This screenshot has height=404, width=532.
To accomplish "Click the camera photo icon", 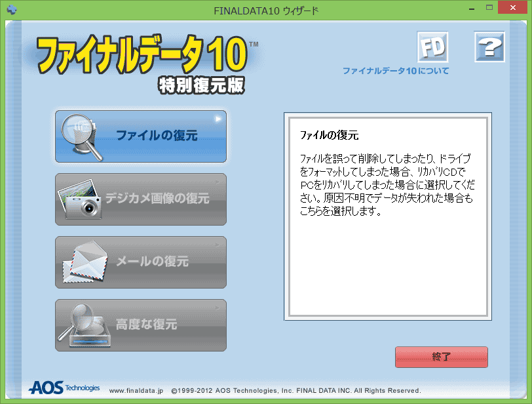I will click(80, 199).
